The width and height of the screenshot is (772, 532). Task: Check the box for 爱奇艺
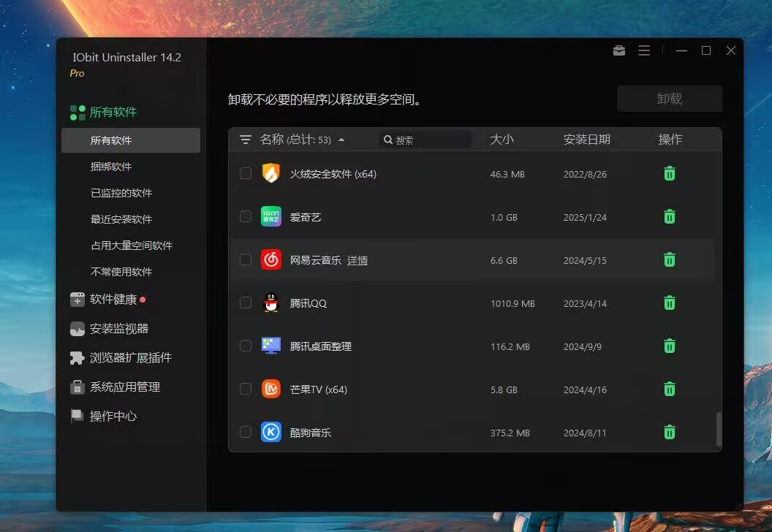pos(245,216)
